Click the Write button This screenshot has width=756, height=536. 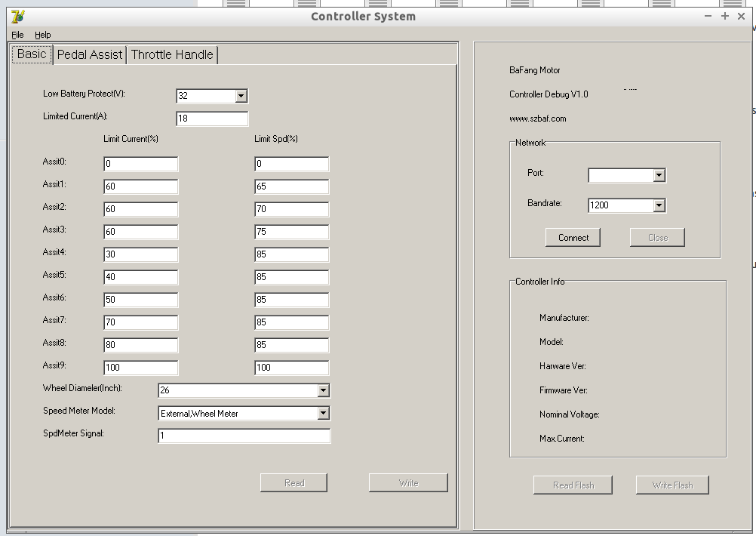point(408,483)
